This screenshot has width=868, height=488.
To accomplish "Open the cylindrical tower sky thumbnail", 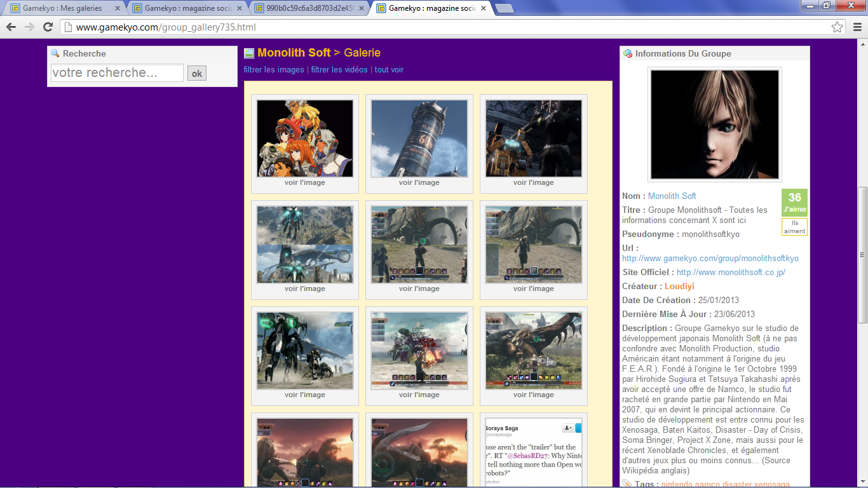I will [x=419, y=139].
